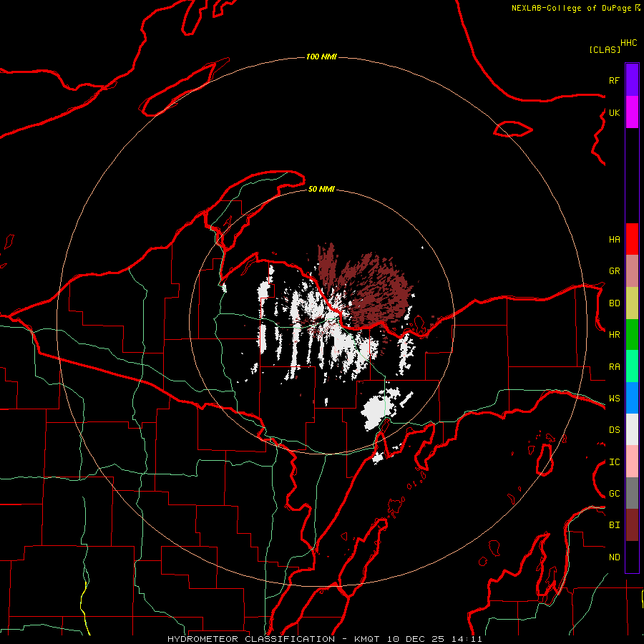Click the 'GC' legend label
644x644 pixels.
[614, 494]
